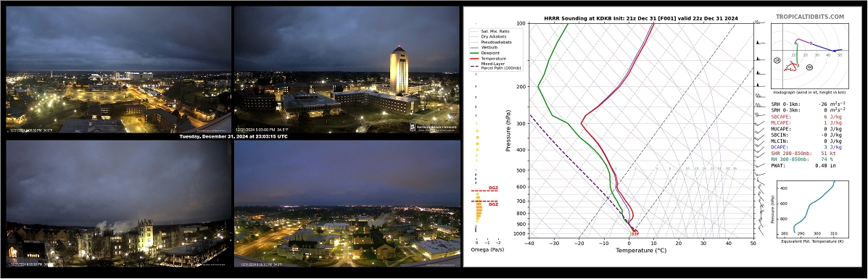
Task: Click the green Dewpoint legend line sample
Action: pos(474,53)
